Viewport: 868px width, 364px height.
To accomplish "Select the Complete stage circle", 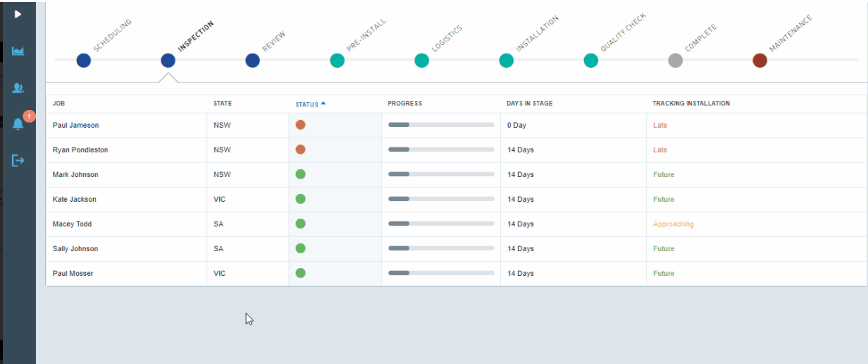I will tap(675, 61).
